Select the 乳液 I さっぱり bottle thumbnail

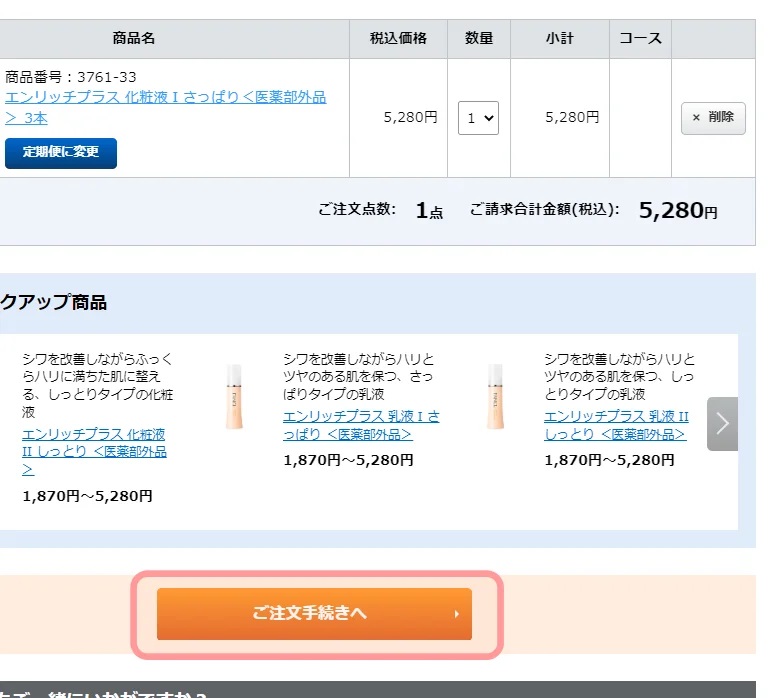[x=234, y=397]
